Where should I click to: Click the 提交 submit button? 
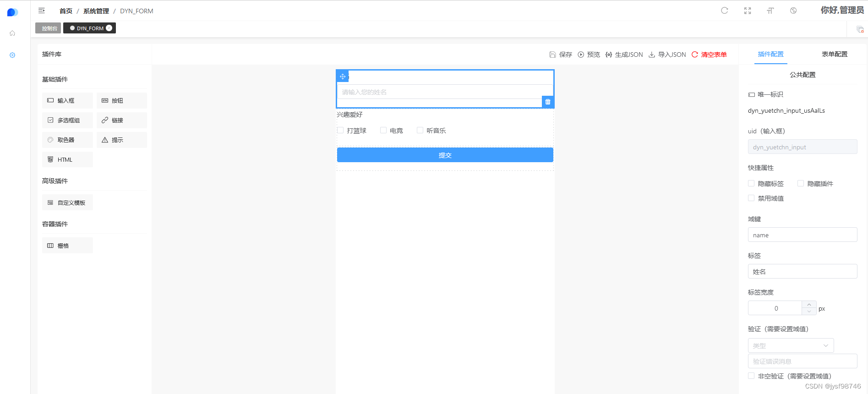tap(445, 155)
